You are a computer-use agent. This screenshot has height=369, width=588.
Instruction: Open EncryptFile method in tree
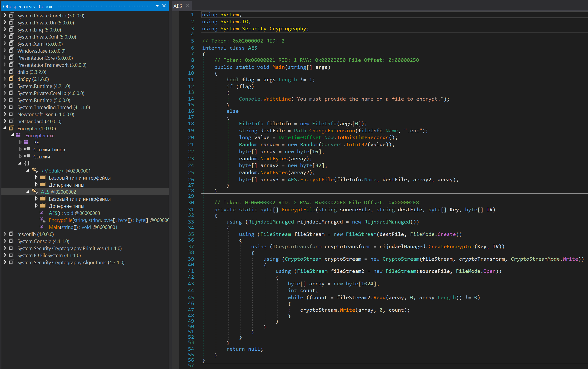(x=109, y=220)
